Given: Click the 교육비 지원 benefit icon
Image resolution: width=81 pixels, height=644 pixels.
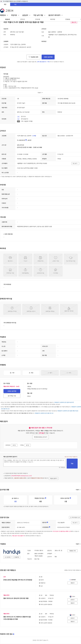Looking at the screenshot, I should (x=56, y=259).
